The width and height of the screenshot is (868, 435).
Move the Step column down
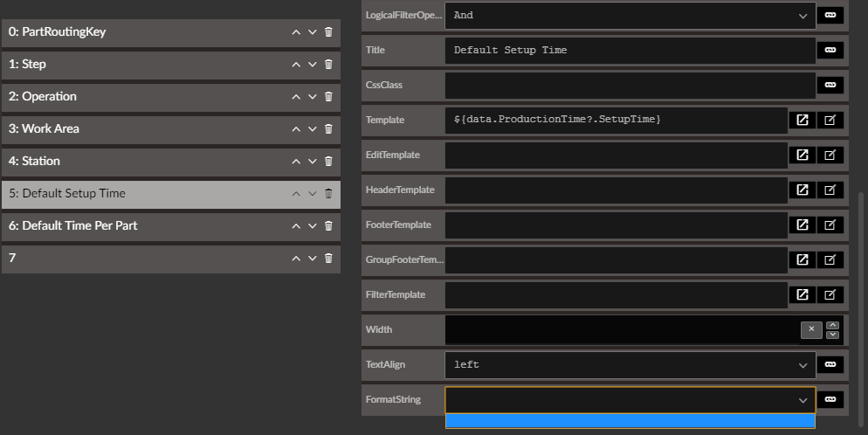(313, 64)
